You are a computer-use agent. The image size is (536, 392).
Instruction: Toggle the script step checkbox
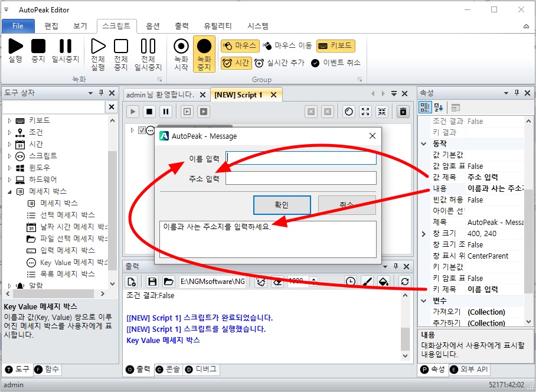[142, 130]
